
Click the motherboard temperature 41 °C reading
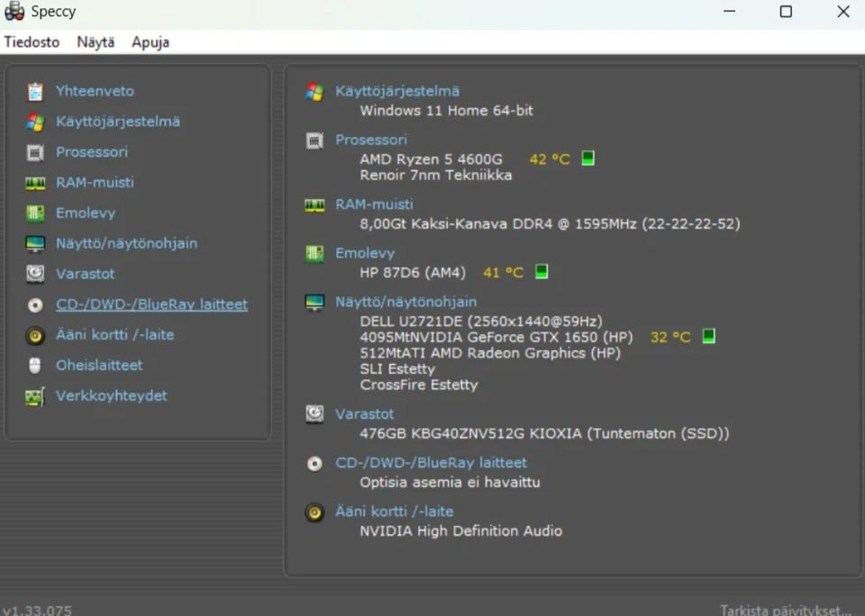pos(503,272)
